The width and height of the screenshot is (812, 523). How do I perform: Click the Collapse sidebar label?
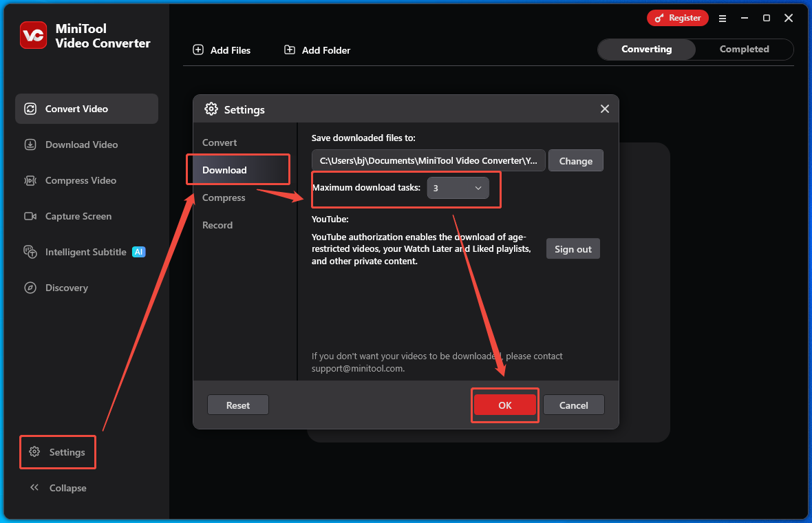[x=68, y=488]
